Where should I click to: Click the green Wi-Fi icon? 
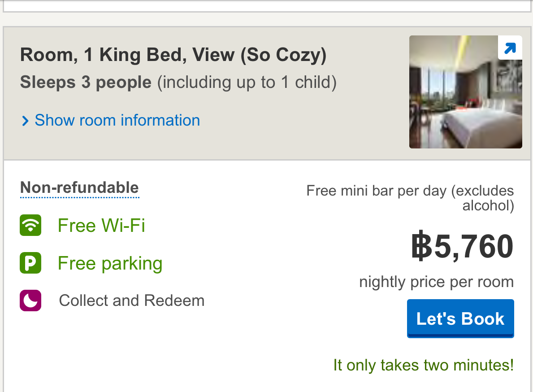(30, 225)
